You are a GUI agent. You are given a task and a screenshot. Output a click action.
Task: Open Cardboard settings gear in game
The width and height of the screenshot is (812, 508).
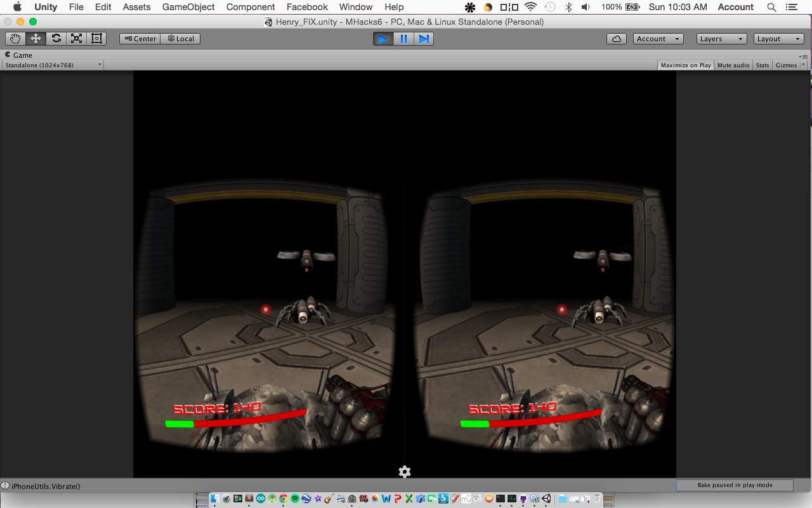point(405,472)
